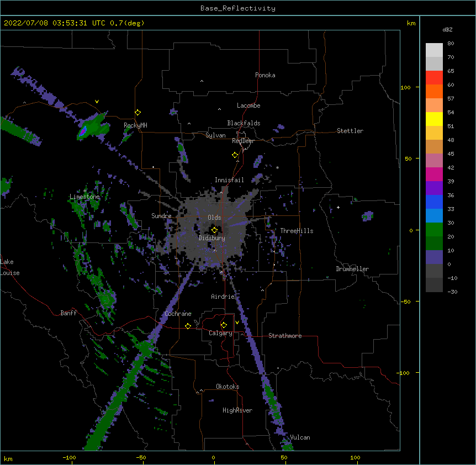Click the Banff label
The width and height of the screenshot is (476, 465).
tap(68, 313)
